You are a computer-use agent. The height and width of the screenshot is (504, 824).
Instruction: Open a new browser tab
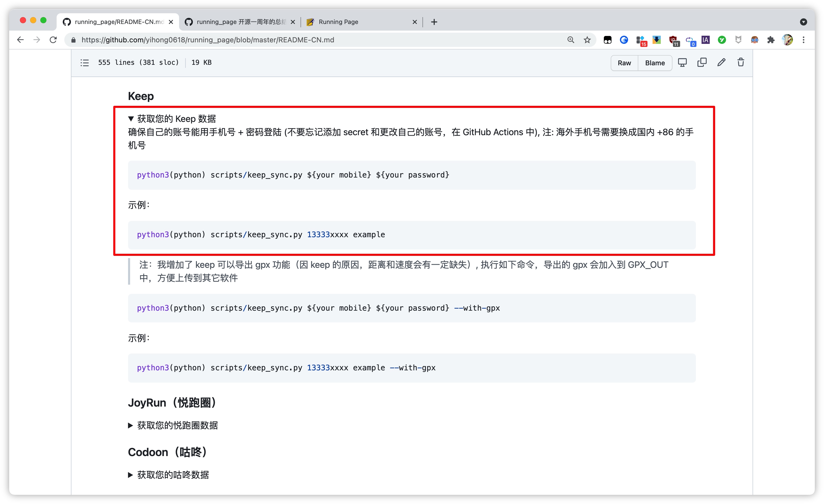point(434,22)
